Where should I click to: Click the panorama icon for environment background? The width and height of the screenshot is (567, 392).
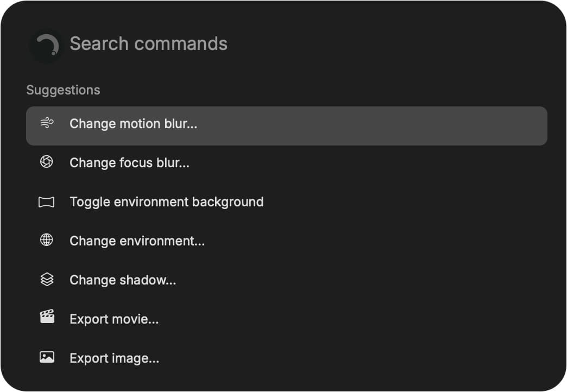(46, 202)
